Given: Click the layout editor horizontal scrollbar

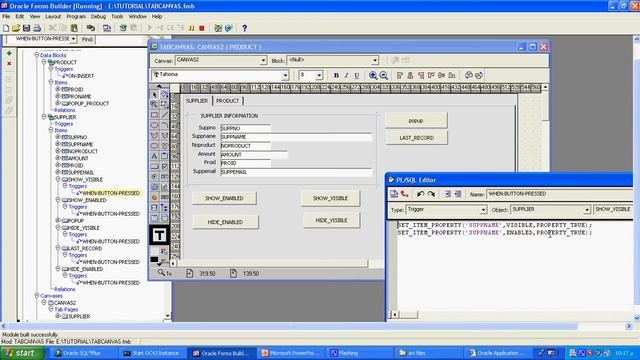Looking at the screenshot, I should (x=272, y=264).
